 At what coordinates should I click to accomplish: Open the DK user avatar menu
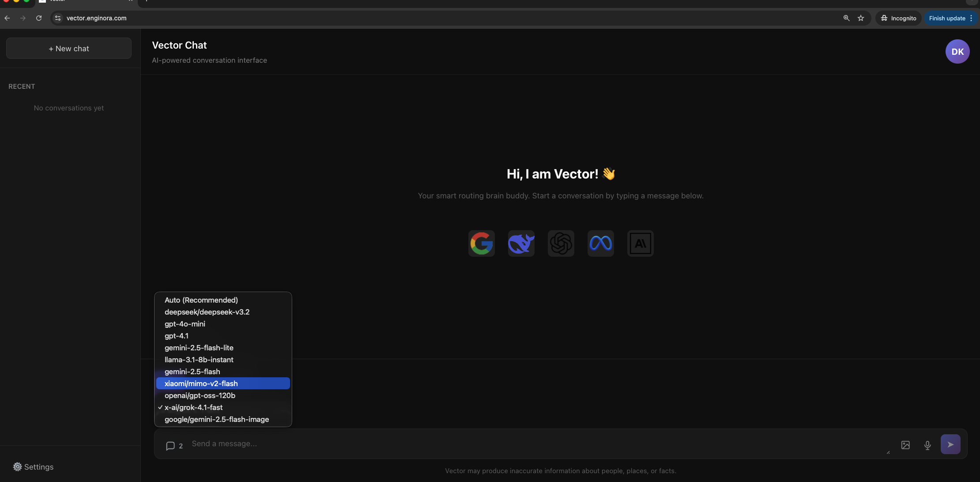coord(957,52)
